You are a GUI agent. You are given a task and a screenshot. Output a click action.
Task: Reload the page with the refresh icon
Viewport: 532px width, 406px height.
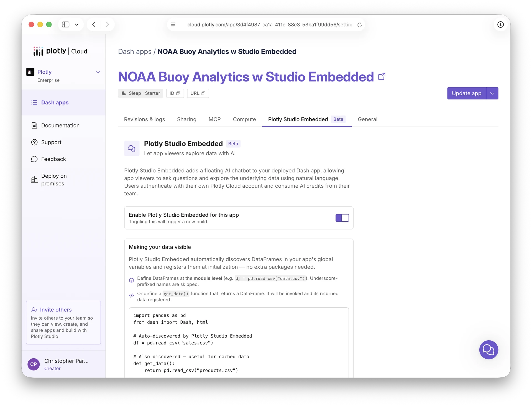[x=360, y=25]
